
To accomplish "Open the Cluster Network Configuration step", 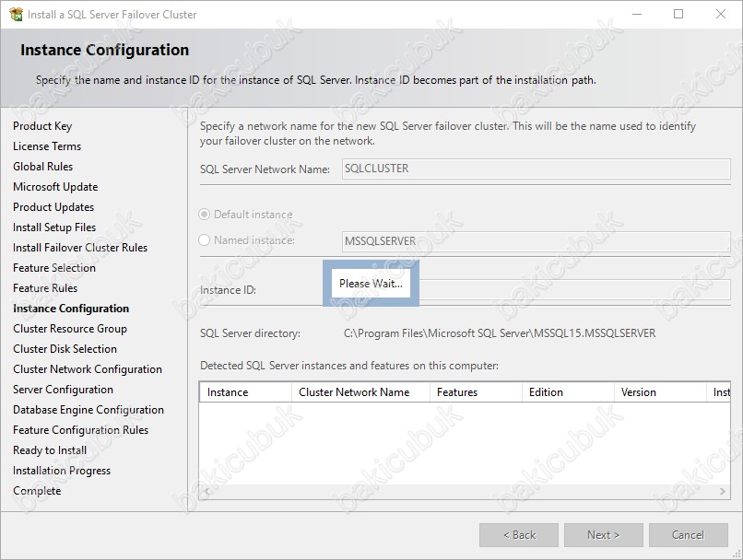I will pos(88,369).
